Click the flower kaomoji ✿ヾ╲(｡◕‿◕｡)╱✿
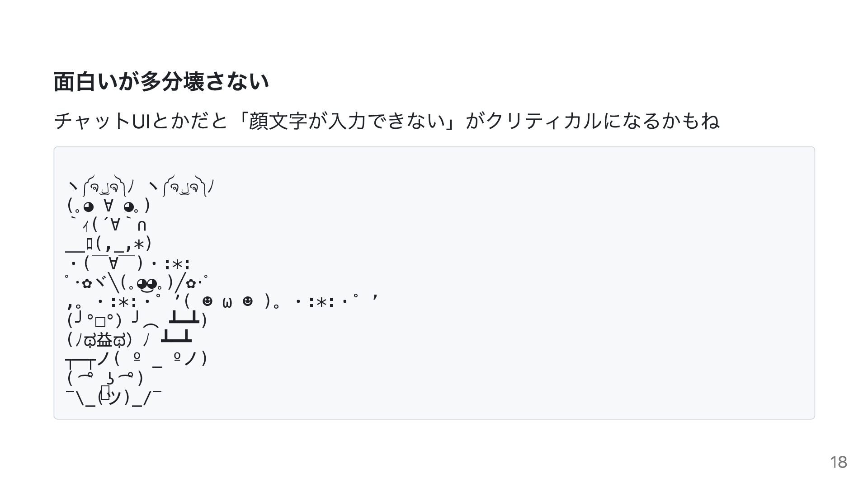 pyautogui.click(x=137, y=283)
